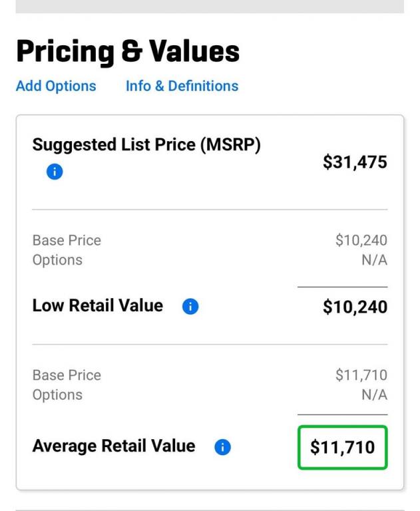Click Options label in average retail section

tap(57, 395)
